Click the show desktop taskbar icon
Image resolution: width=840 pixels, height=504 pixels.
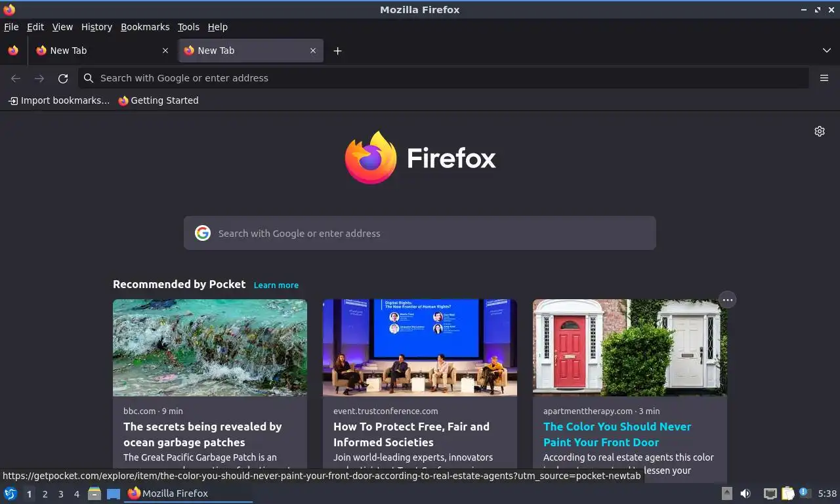click(114, 493)
